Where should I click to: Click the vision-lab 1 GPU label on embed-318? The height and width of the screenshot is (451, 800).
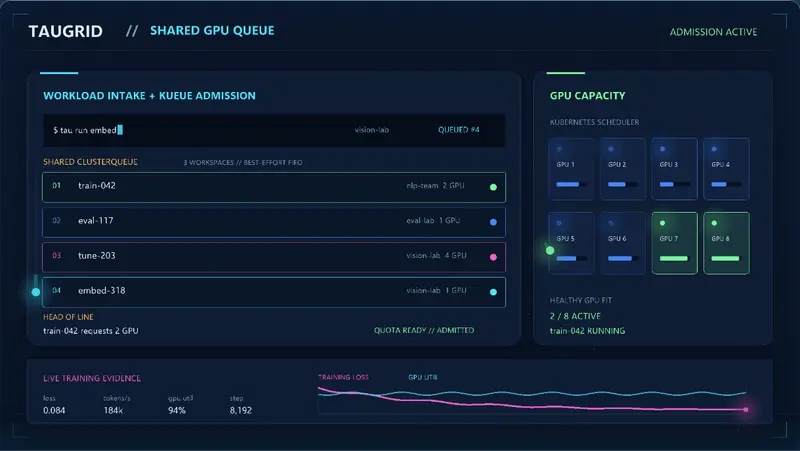tap(436, 290)
